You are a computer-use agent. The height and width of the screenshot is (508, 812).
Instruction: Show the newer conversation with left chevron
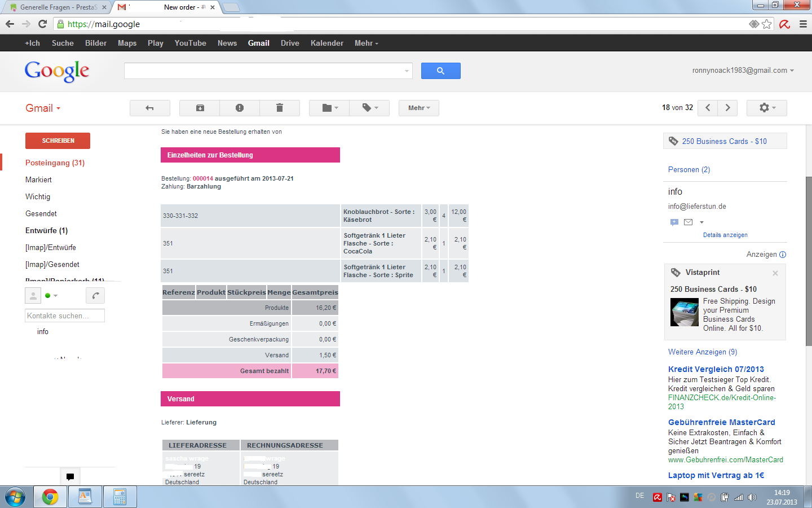point(708,108)
